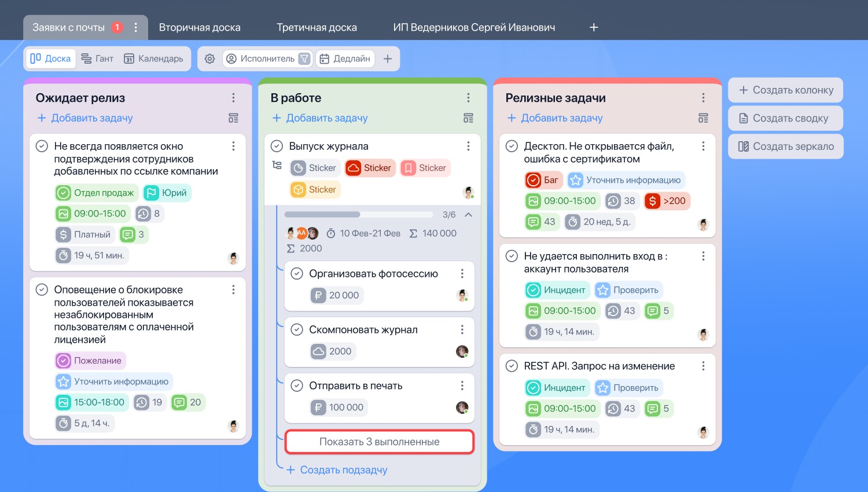Switch to Вторичная доска tab

click(200, 27)
